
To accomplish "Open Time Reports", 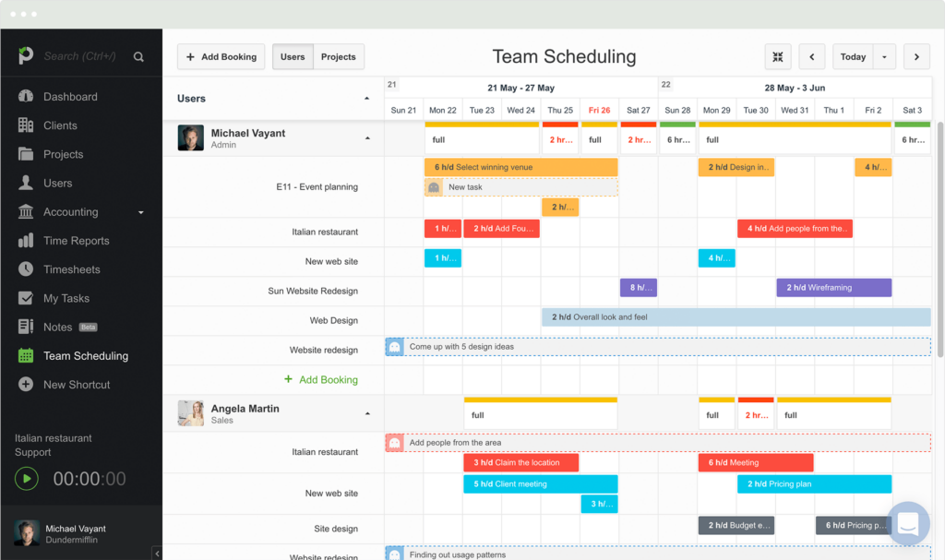I will (x=76, y=241).
